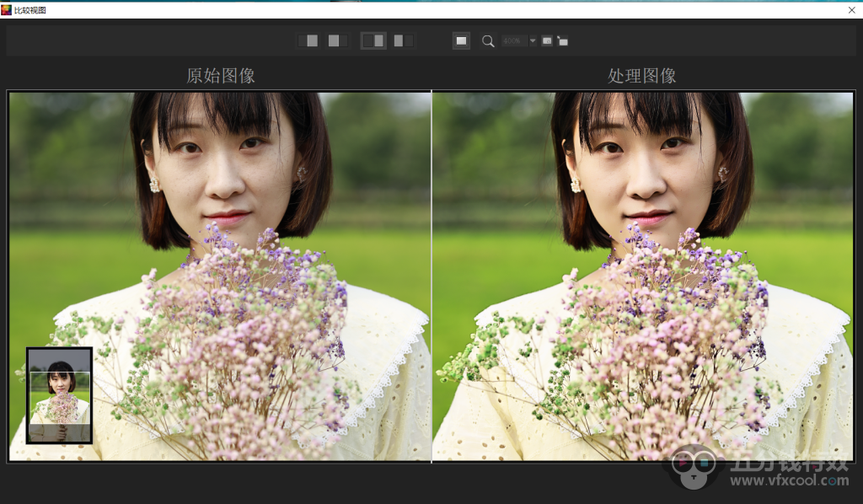863x504 pixels.
Task: Click the 比较视图 window title text
Action: [x=30, y=10]
